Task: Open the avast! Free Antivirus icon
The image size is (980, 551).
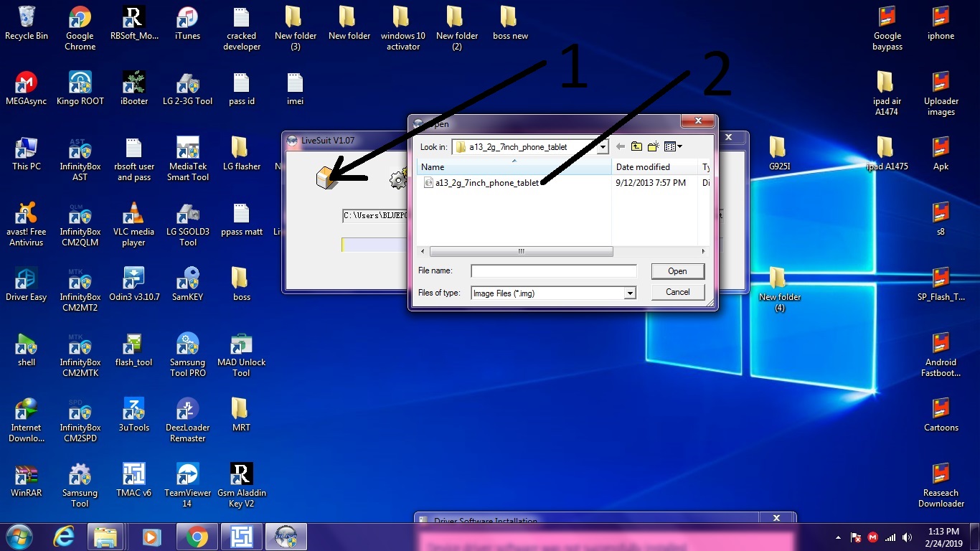Action: point(27,225)
